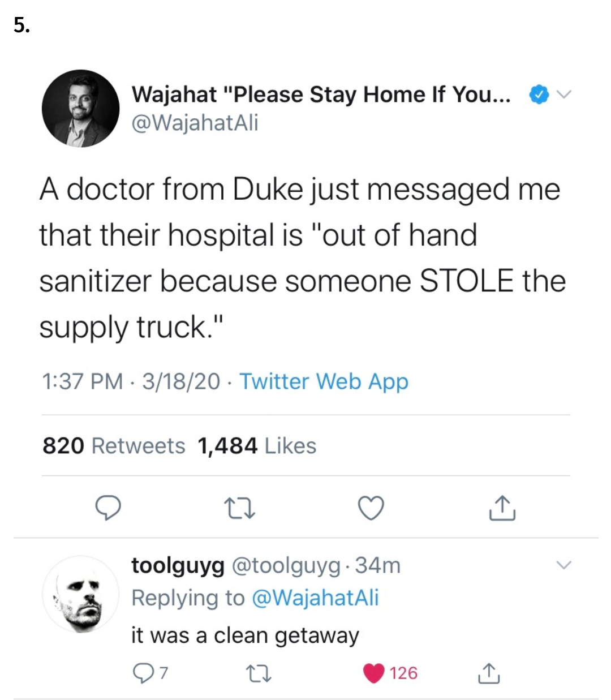The image size is (611, 700).
Task: Share toolguyg's reply using share icon
Action: tap(489, 672)
